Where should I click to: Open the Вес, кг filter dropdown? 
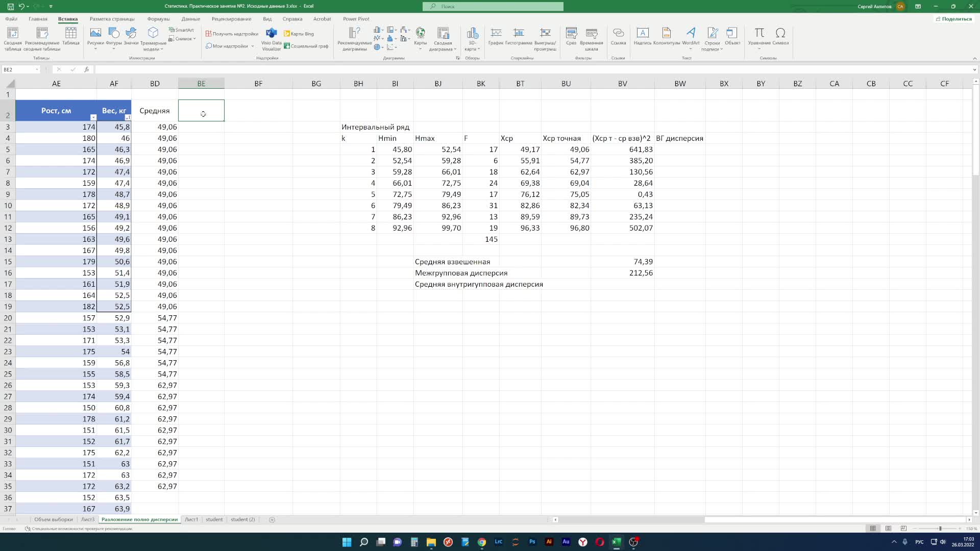click(128, 117)
